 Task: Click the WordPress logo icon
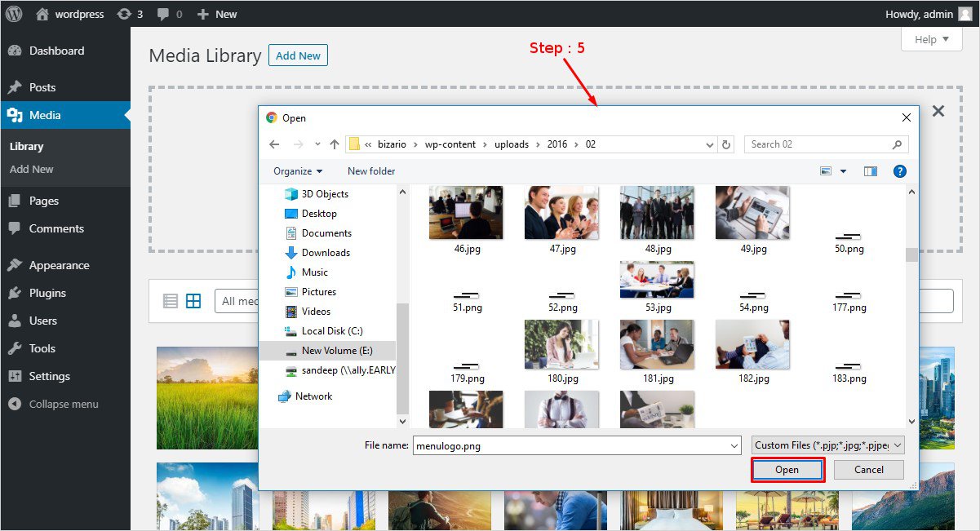tap(14, 14)
